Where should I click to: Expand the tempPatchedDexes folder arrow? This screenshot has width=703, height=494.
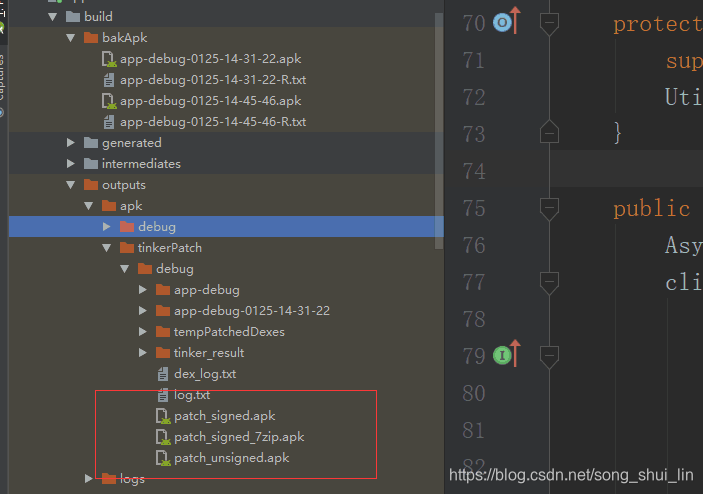tap(143, 332)
